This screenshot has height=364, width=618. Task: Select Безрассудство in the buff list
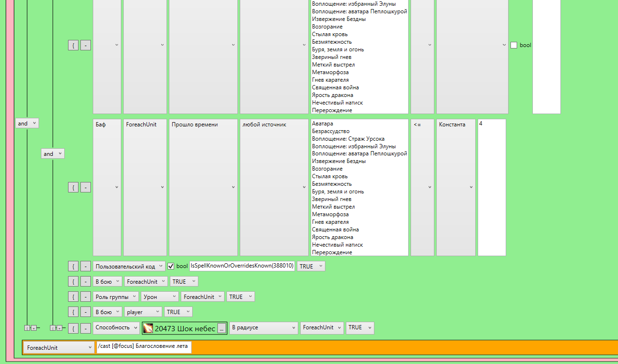[x=331, y=131]
